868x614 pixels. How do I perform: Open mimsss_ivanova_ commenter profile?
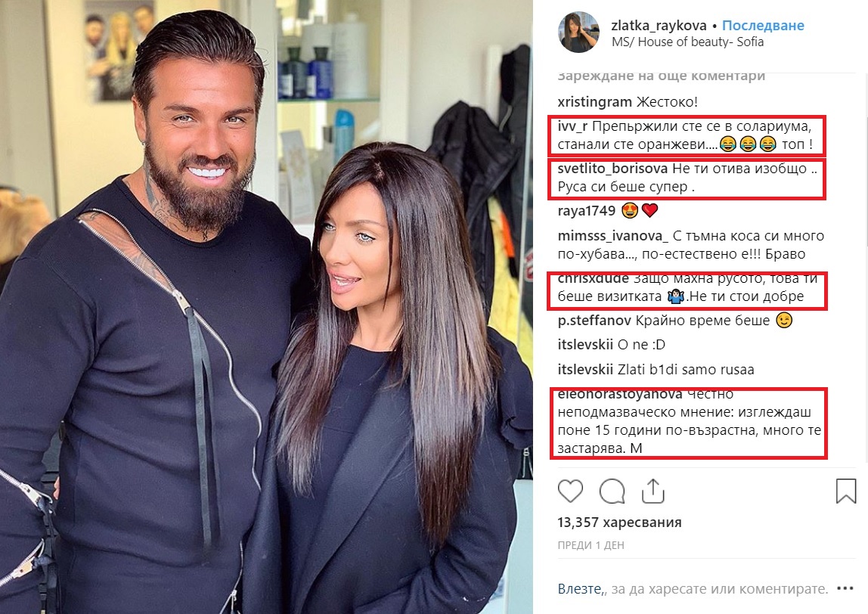click(x=612, y=236)
